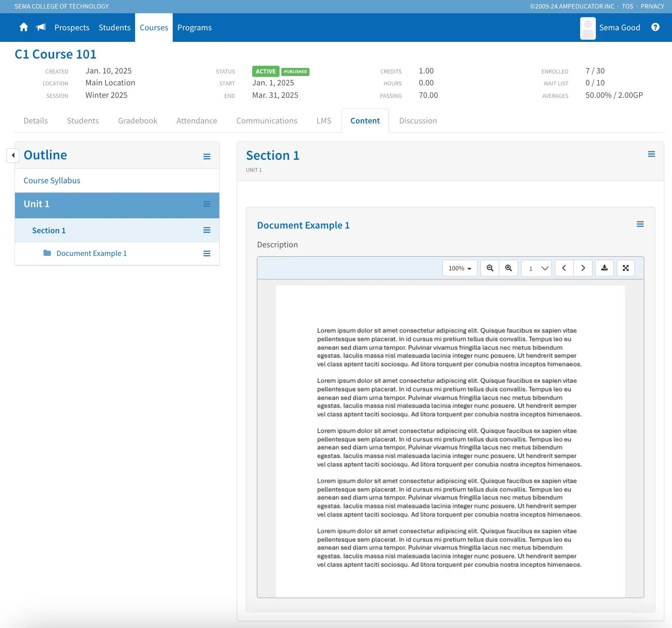Download the document
This screenshot has height=628, width=672.
pyautogui.click(x=604, y=268)
